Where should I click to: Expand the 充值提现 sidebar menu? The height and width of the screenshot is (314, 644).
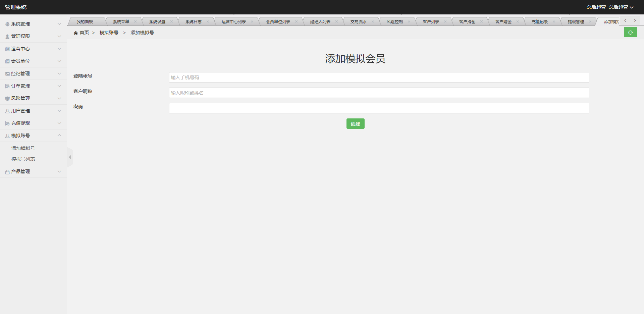click(x=33, y=123)
